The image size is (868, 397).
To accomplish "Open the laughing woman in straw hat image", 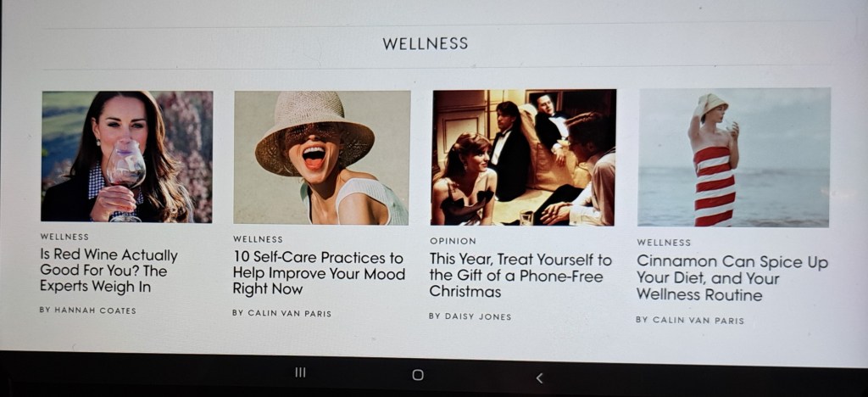I will (321, 158).
